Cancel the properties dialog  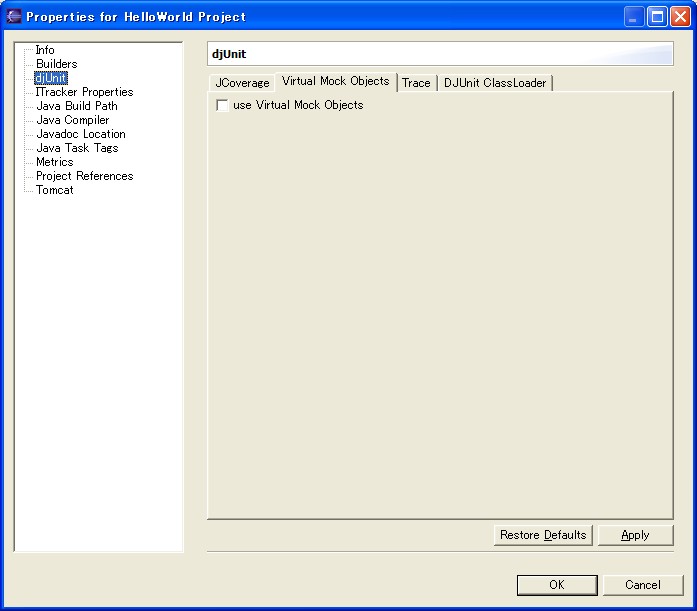tap(643, 585)
